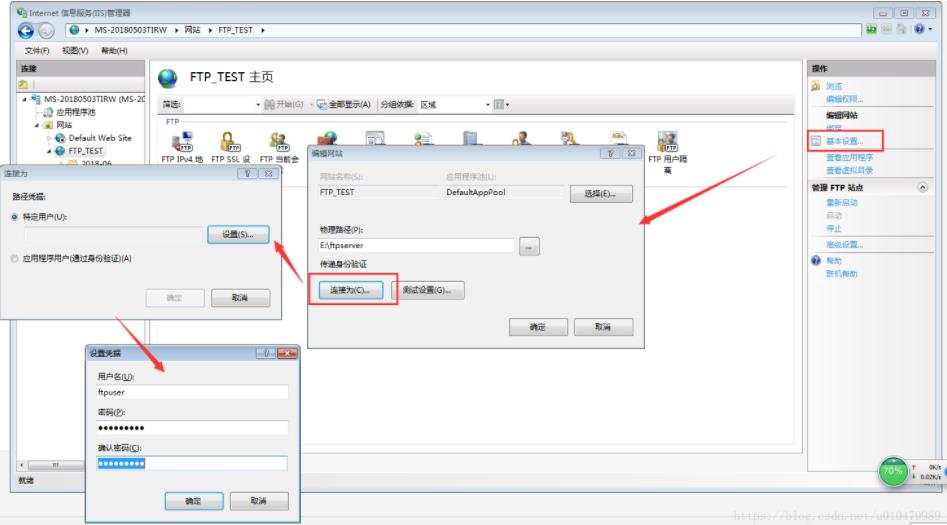Click the blue help icon in actions pane
947x525 pixels.
pyautogui.click(x=816, y=260)
